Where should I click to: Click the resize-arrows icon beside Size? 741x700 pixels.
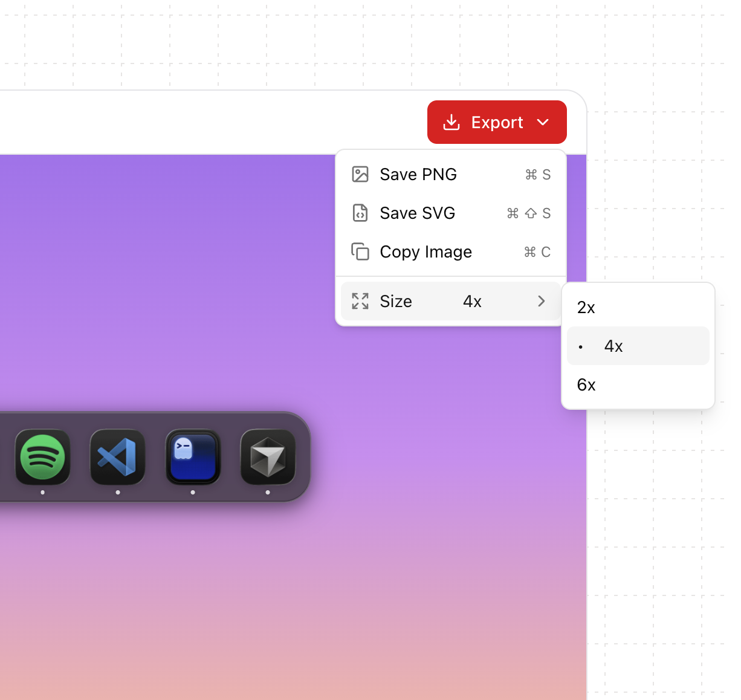point(360,300)
